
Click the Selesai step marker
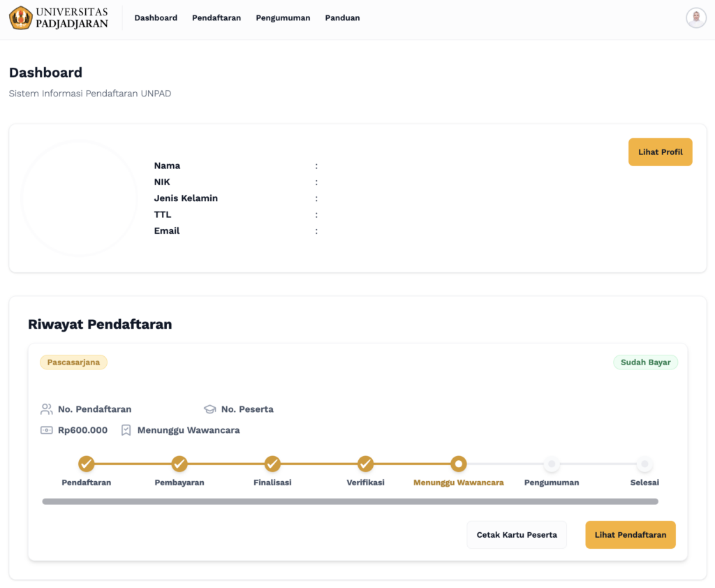644,464
